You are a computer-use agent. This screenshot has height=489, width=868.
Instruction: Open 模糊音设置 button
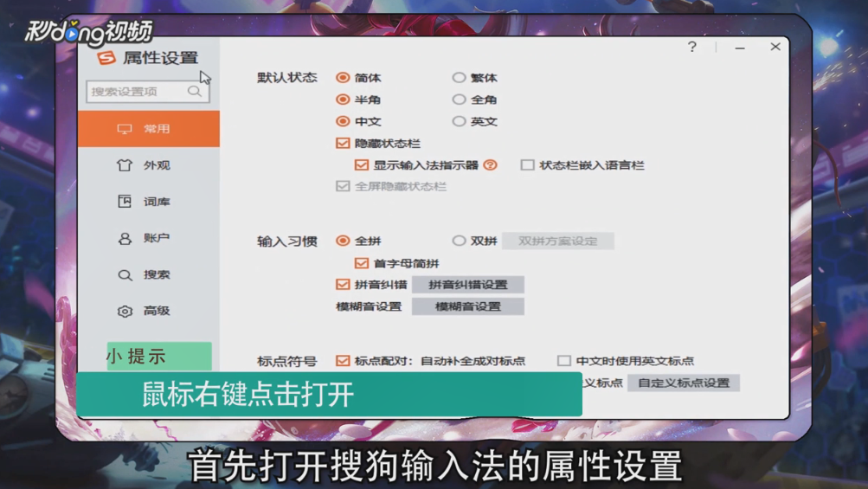tap(468, 306)
